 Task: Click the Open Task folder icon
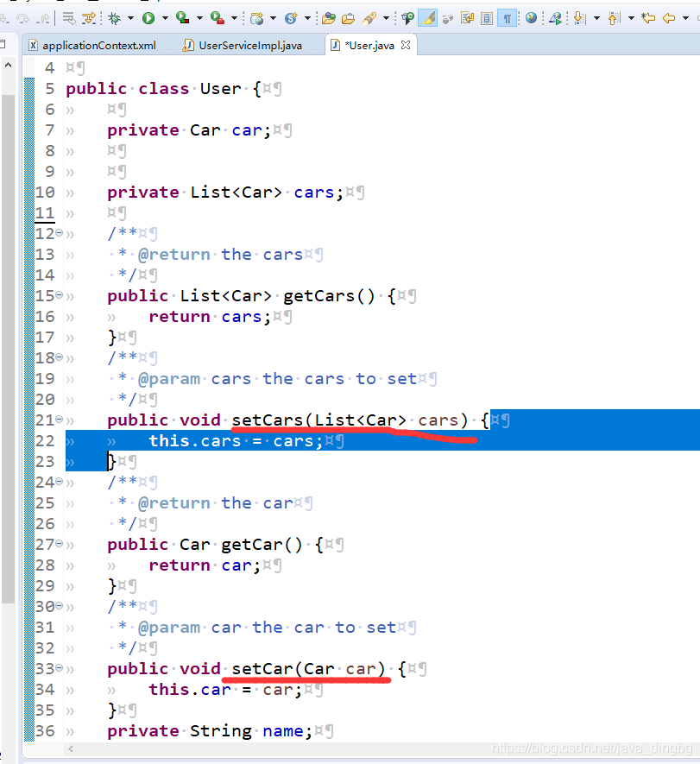[348, 18]
